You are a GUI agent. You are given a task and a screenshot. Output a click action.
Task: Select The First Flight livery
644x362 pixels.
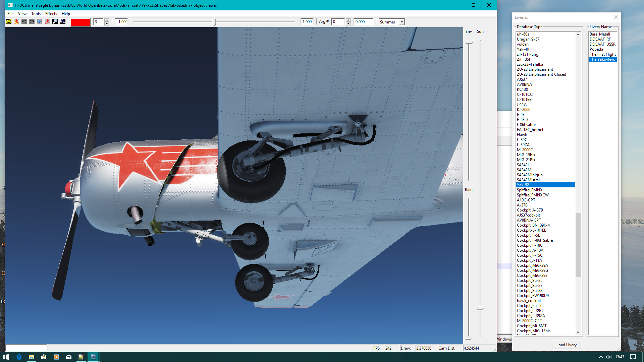[x=603, y=54]
